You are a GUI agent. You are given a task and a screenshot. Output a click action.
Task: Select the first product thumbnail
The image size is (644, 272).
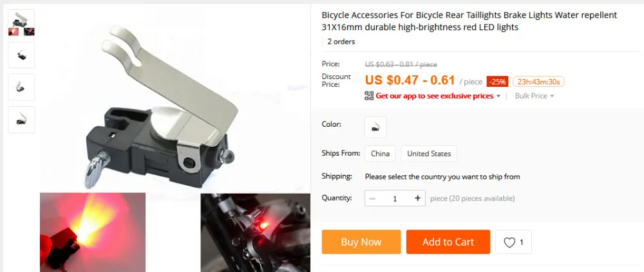tap(21, 23)
